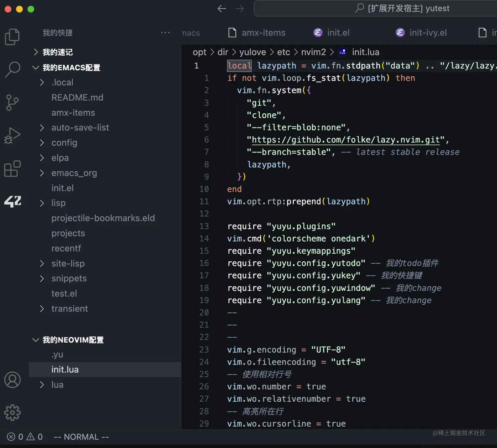Open init.el in the EMACS tree
Screen dimensions: 497x448
(62, 188)
